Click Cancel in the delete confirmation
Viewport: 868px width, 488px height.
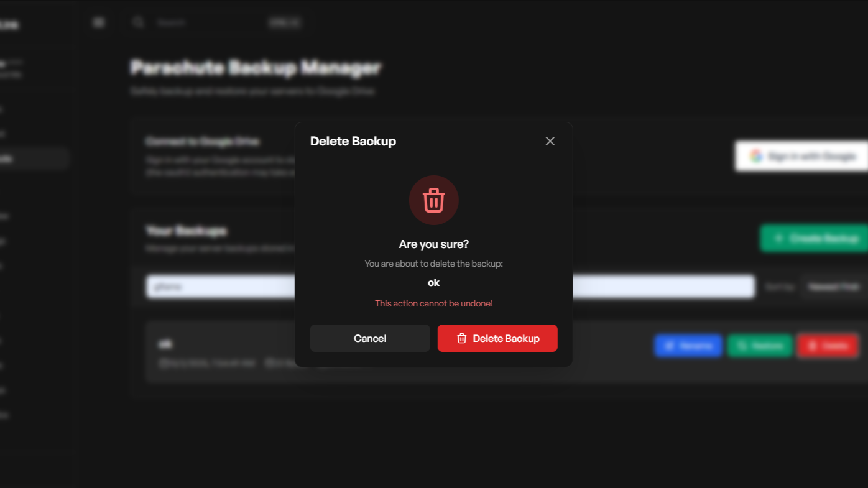coord(370,338)
